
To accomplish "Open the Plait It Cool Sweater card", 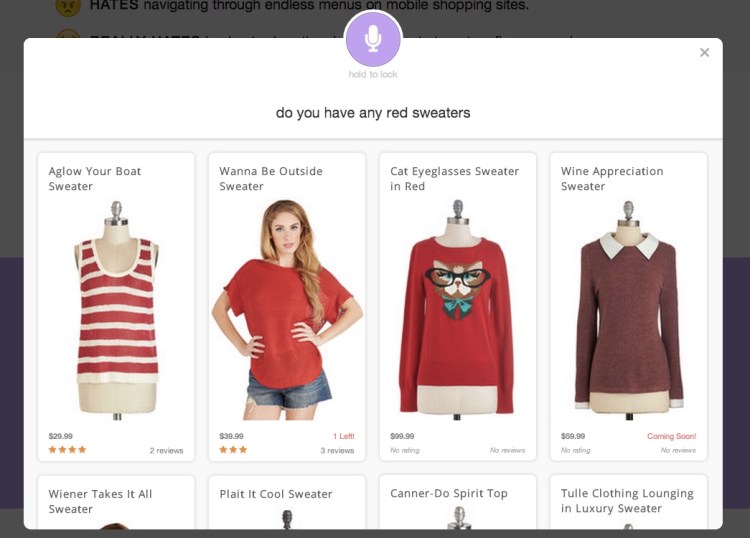I will click(x=287, y=502).
